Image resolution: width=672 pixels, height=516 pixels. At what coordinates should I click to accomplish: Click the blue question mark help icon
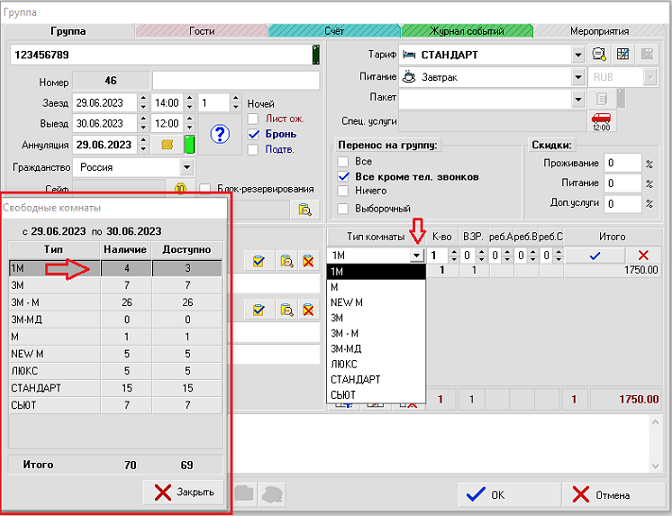pos(221,134)
